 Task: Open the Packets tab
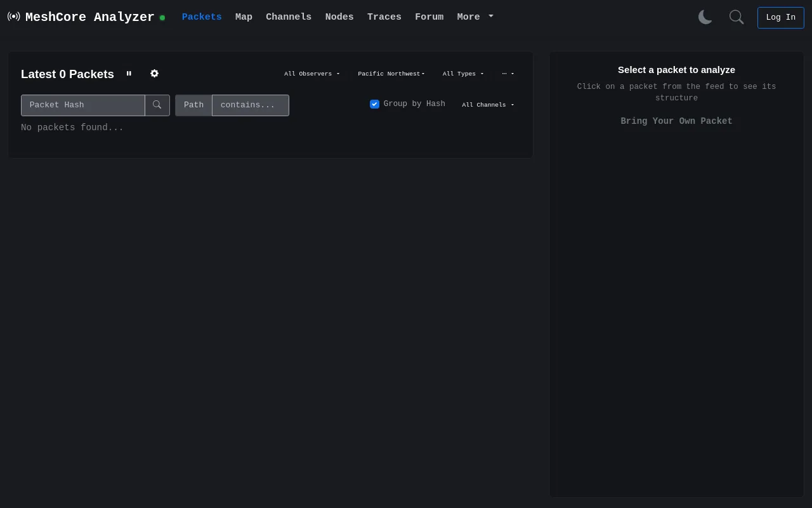(202, 17)
